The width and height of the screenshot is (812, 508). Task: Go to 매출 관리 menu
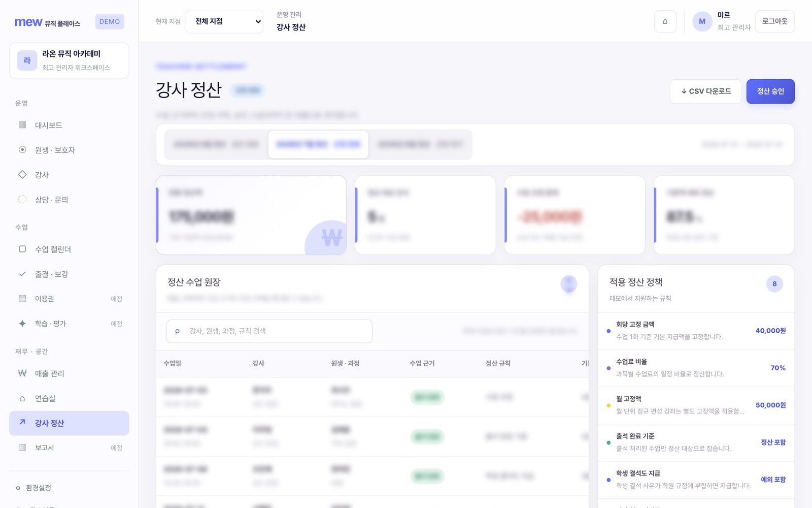coord(69,373)
